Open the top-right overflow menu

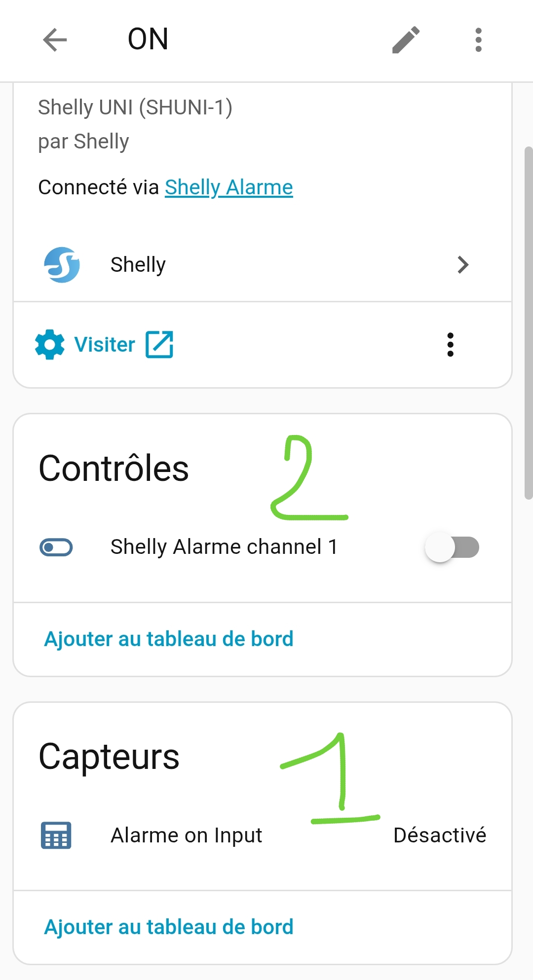[478, 39]
